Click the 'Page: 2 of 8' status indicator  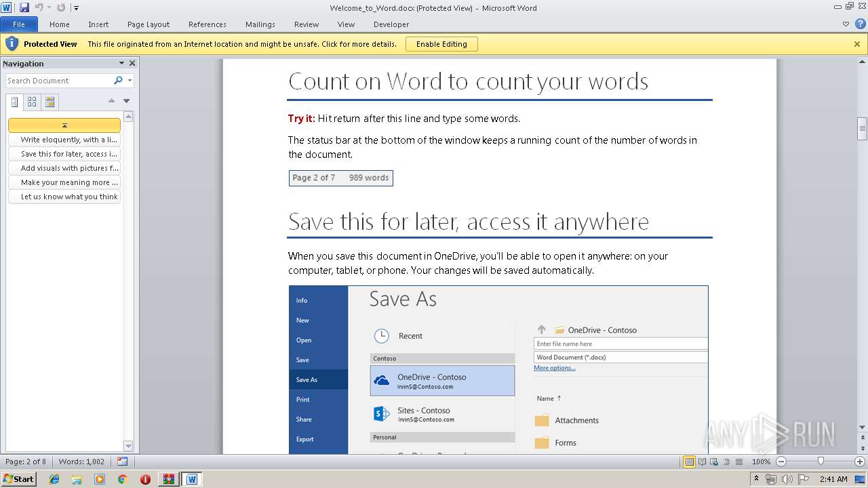[x=26, y=462]
